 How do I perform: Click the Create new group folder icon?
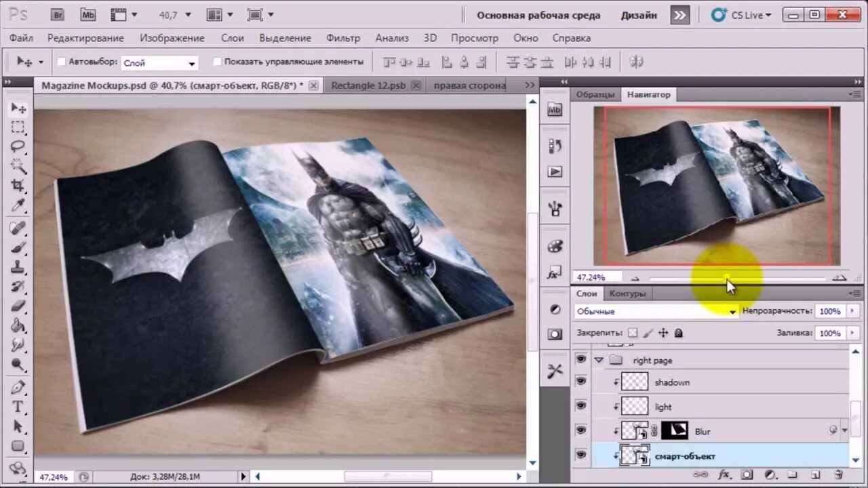click(793, 475)
